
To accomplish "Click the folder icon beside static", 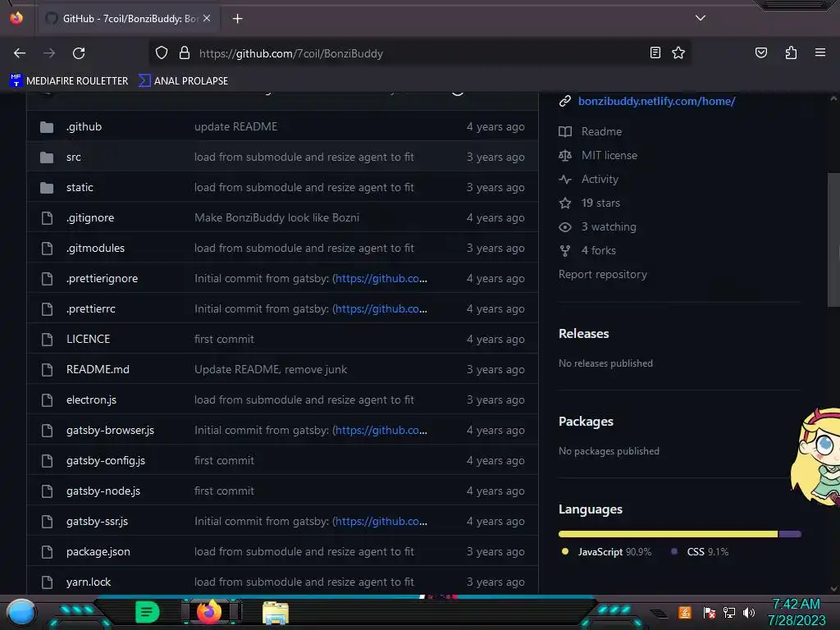I will [x=47, y=188].
